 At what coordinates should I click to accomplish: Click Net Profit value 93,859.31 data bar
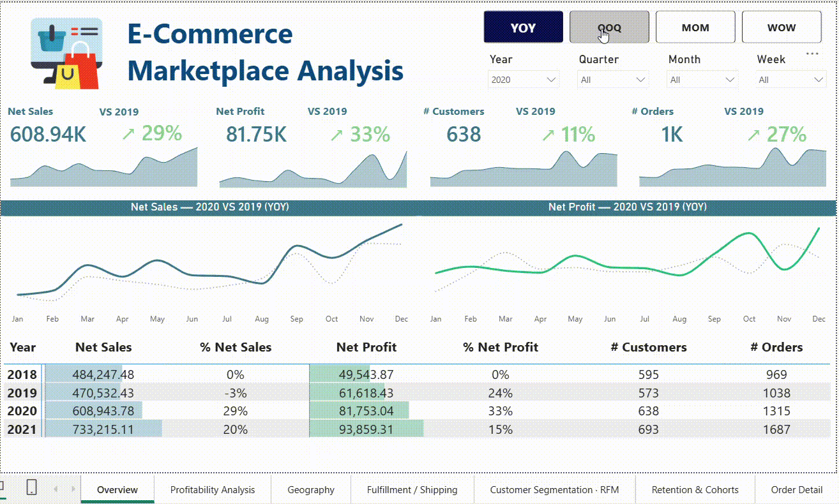point(367,429)
